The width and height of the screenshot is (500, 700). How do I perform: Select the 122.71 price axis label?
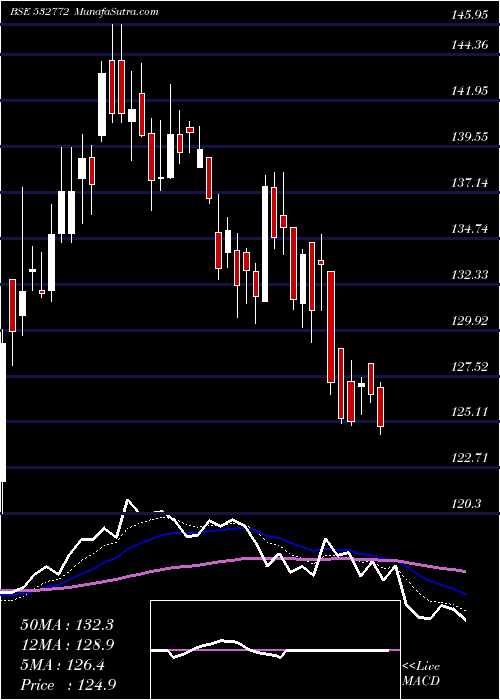(468, 458)
